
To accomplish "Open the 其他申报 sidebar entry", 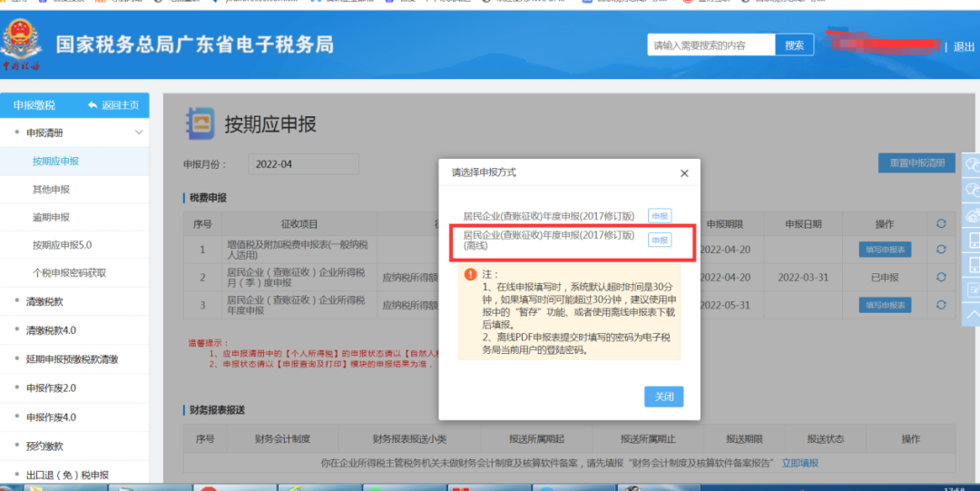I will [51, 189].
